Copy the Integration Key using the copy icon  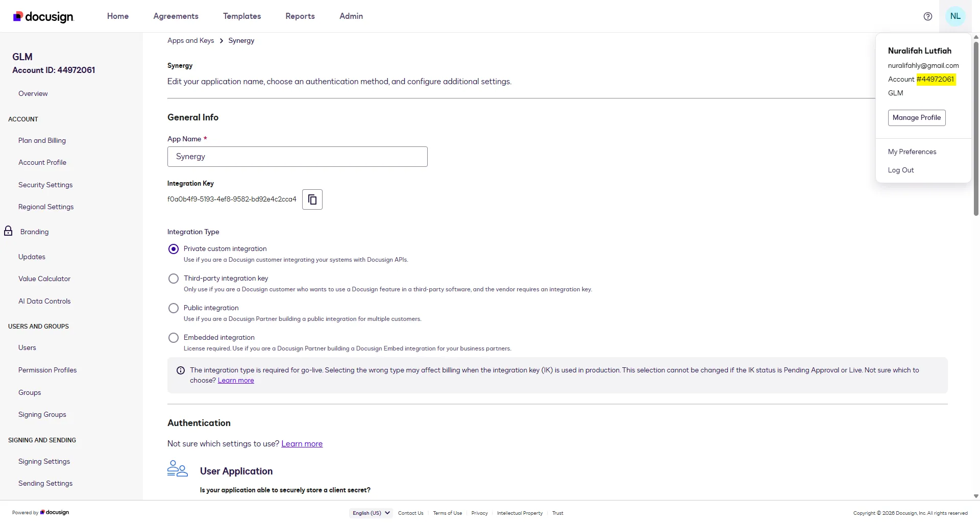(312, 199)
